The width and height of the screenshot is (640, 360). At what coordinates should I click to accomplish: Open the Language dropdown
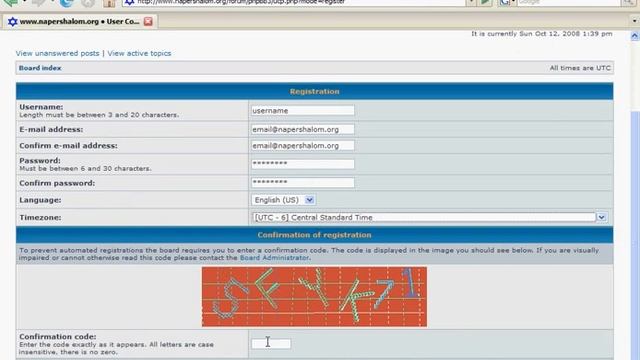284,200
